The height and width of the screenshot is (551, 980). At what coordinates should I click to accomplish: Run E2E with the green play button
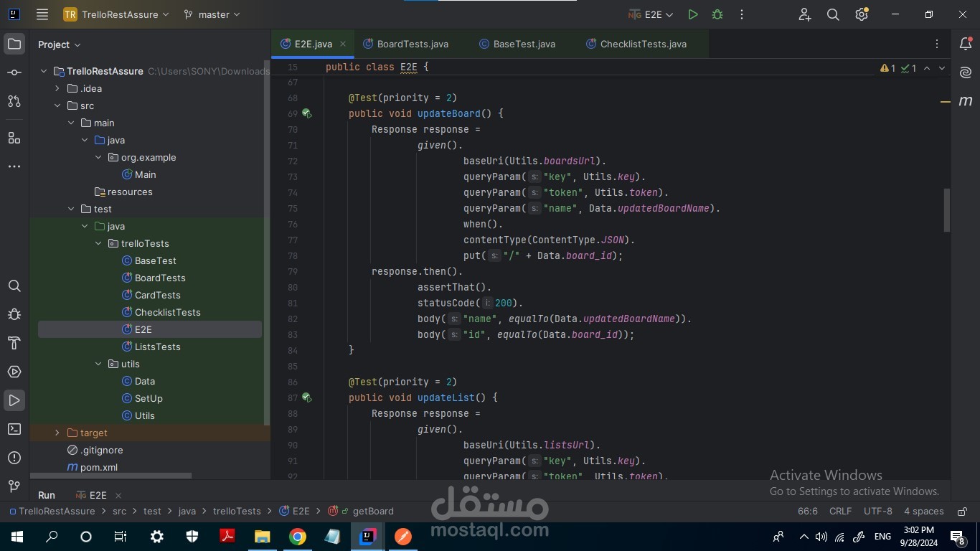point(692,14)
